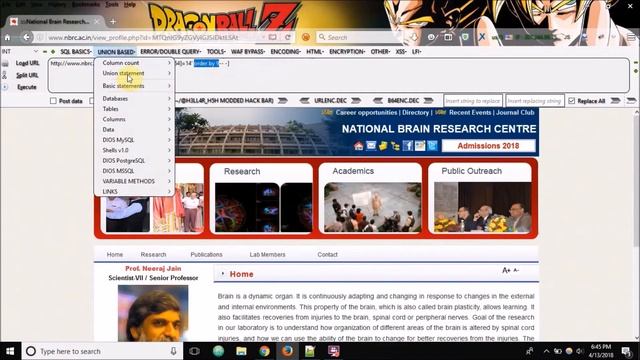
Task: Click the HackBar URL text area
Action: (x=338, y=75)
